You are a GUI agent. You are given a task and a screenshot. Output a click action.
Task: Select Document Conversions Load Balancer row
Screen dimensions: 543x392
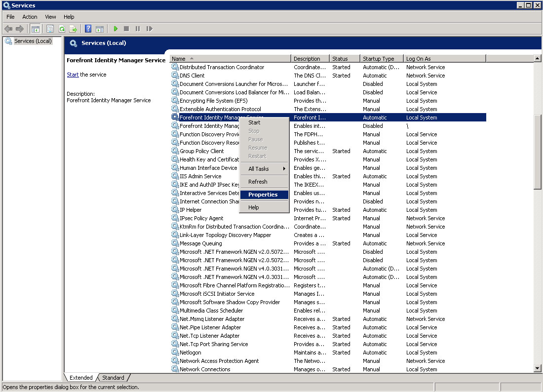click(328, 92)
